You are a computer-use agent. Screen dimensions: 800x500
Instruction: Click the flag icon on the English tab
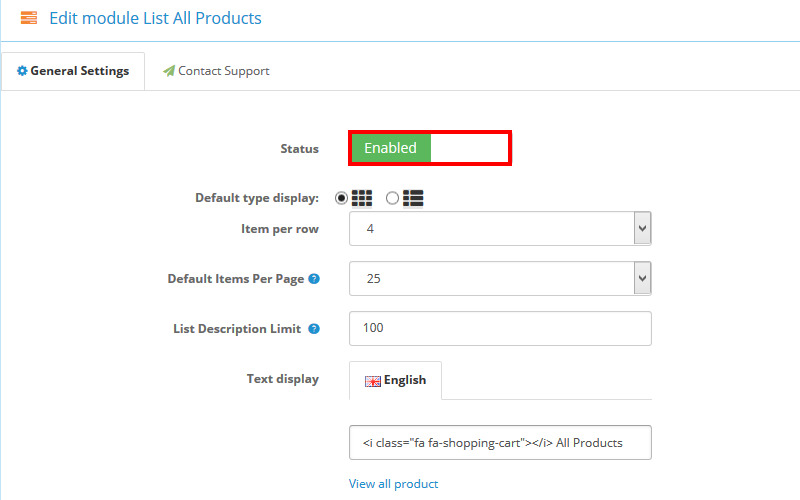373,381
